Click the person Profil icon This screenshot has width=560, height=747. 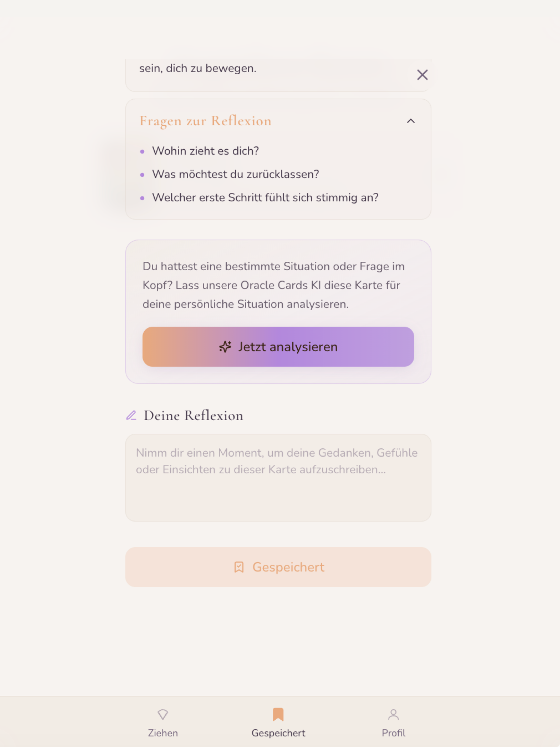pos(394,714)
